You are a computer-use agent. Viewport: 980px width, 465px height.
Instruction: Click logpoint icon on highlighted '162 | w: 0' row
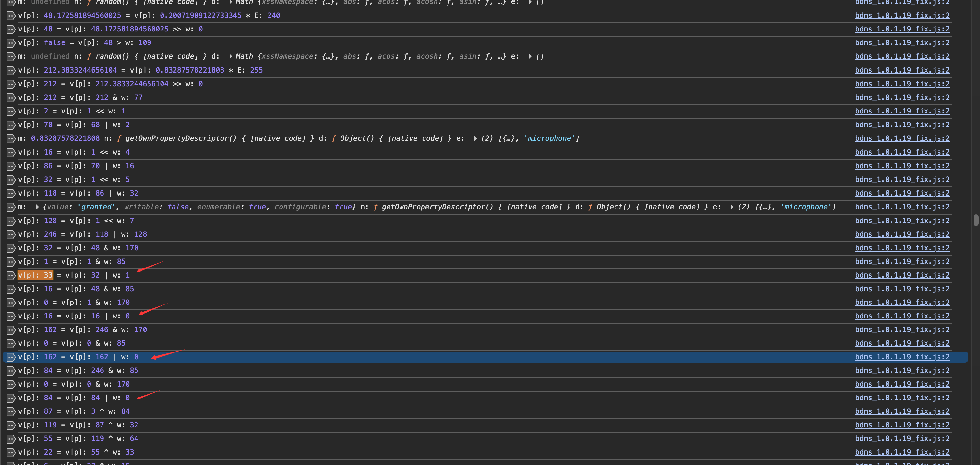pos(11,357)
